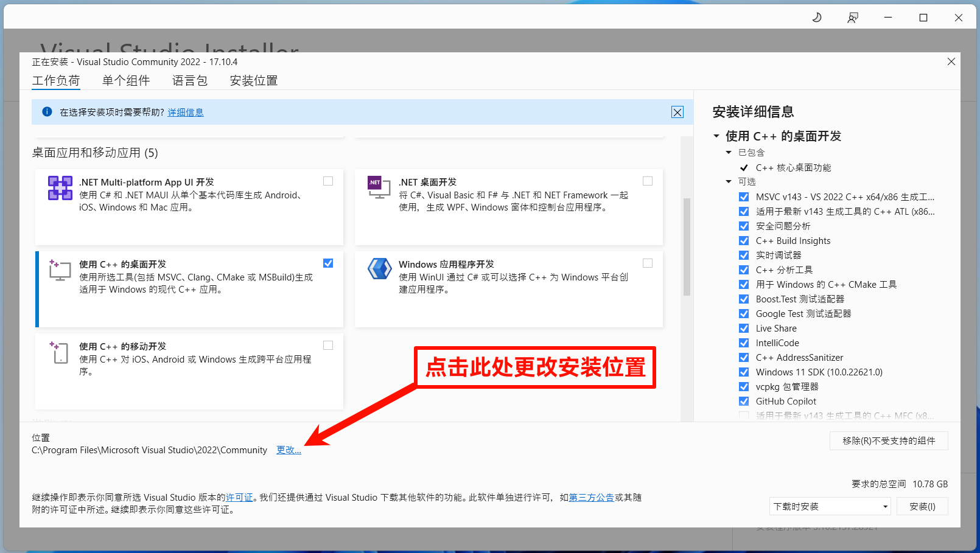
Task: Uncheck C++ 分析工具 component
Action: (x=744, y=270)
